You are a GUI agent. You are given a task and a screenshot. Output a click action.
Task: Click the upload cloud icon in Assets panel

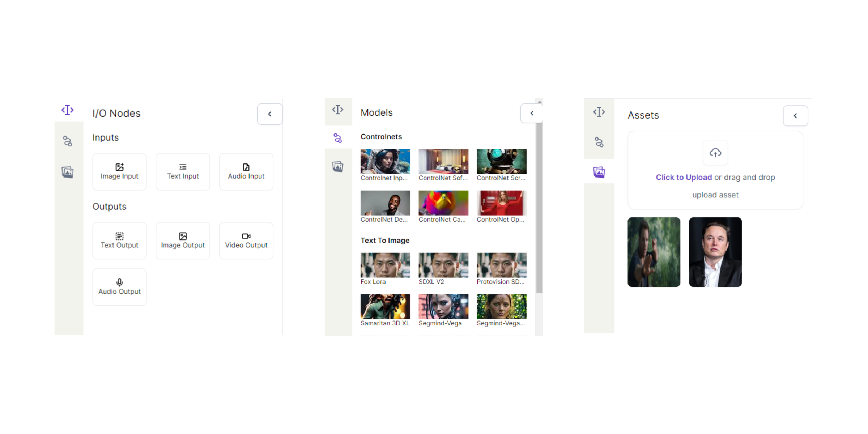point(715,153)
